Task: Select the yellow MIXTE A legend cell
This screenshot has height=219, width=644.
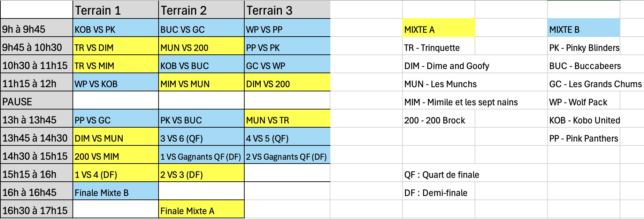Action: tap(438, 28)
